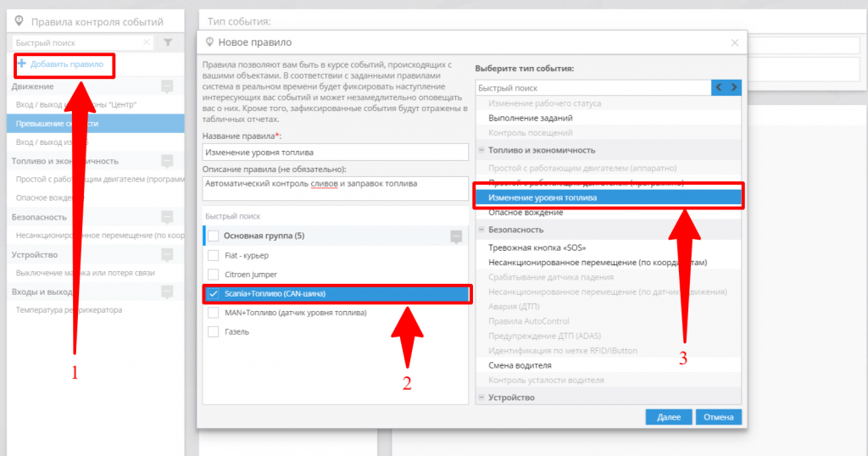The height and width of the screenshot is (456, 868).
Task: Collapse the Безопасность event type group
Action: coord(481,230)
